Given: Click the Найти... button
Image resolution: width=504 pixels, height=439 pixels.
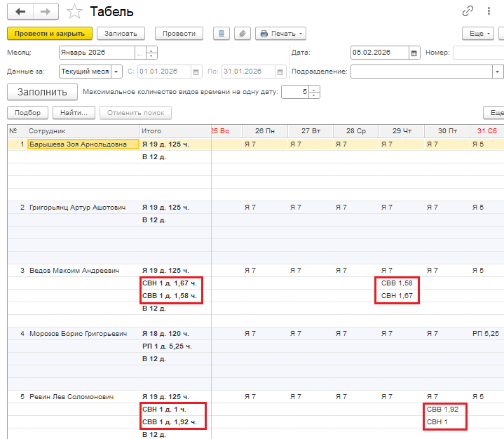Looking at the screenshot, I should 75,113.
